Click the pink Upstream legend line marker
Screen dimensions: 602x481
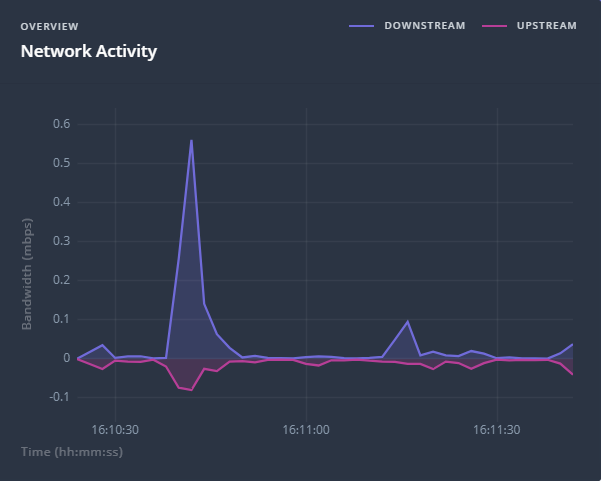(x=493, y=26)
